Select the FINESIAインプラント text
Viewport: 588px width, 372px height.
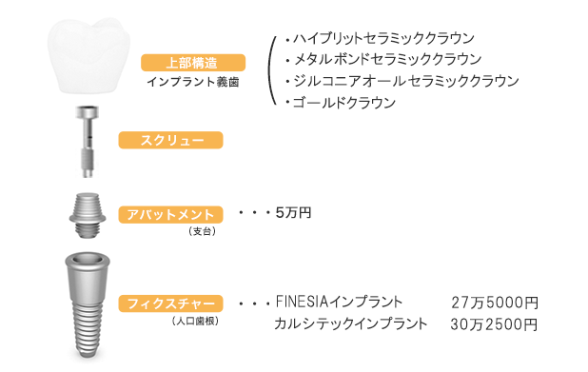pyautogui.click(x=339, y=302)
